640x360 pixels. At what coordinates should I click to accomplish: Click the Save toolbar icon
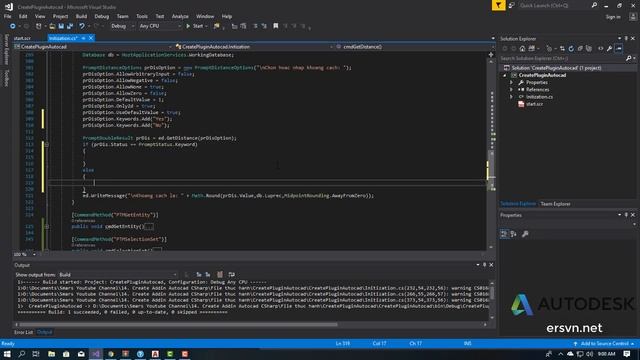click(61, 26)
